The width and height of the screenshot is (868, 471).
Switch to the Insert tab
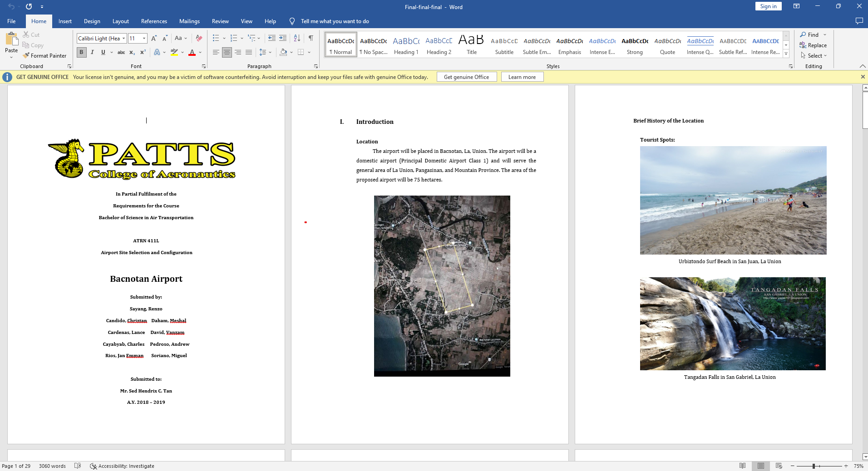point(65,21)
